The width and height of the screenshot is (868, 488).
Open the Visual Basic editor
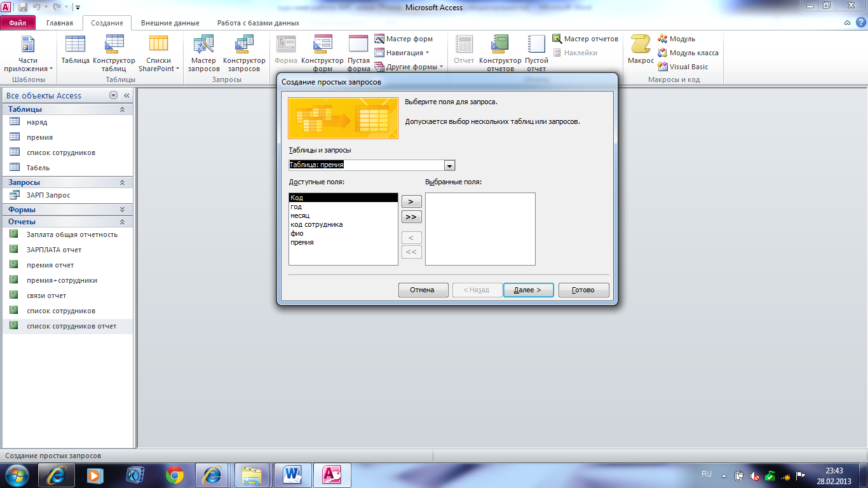683,67
